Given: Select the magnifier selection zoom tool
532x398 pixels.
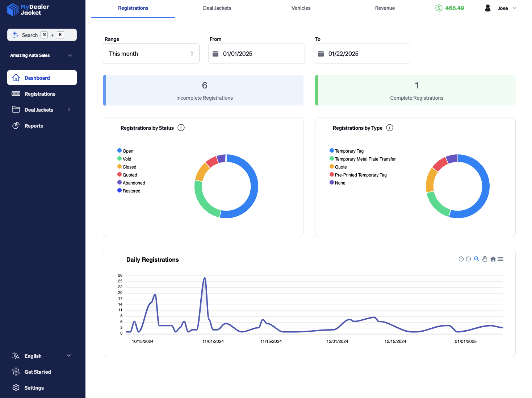Looking at the screenshot, I should [x=477, y=259].
